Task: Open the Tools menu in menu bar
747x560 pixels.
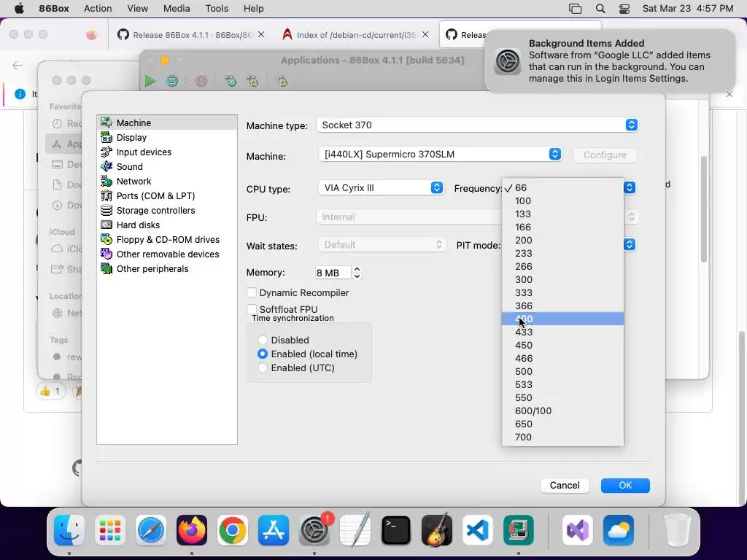Action: (217, 9)
